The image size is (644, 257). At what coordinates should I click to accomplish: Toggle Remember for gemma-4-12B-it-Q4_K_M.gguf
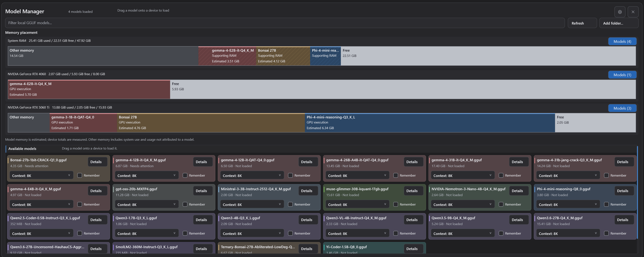(185, 175)
